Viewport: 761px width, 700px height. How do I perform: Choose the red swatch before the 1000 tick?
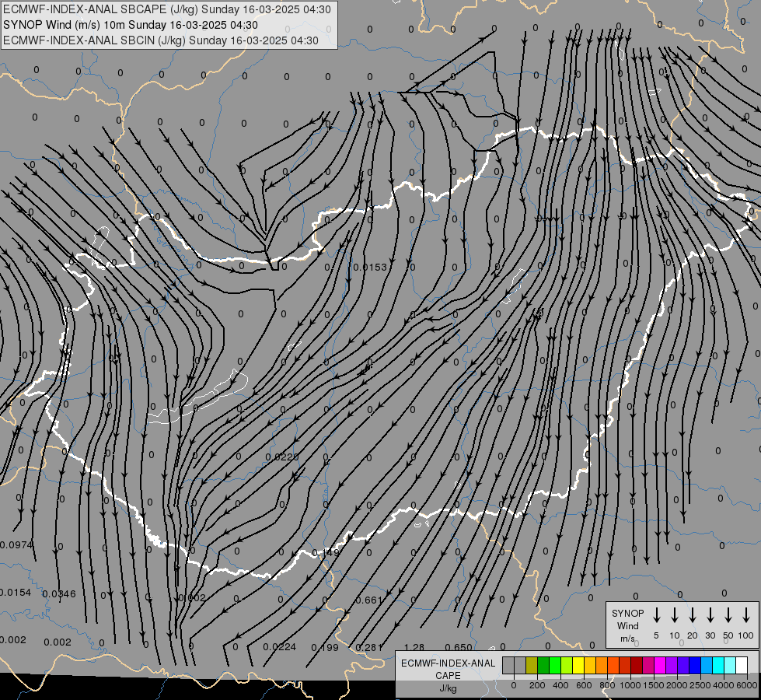tap(625, 665)
